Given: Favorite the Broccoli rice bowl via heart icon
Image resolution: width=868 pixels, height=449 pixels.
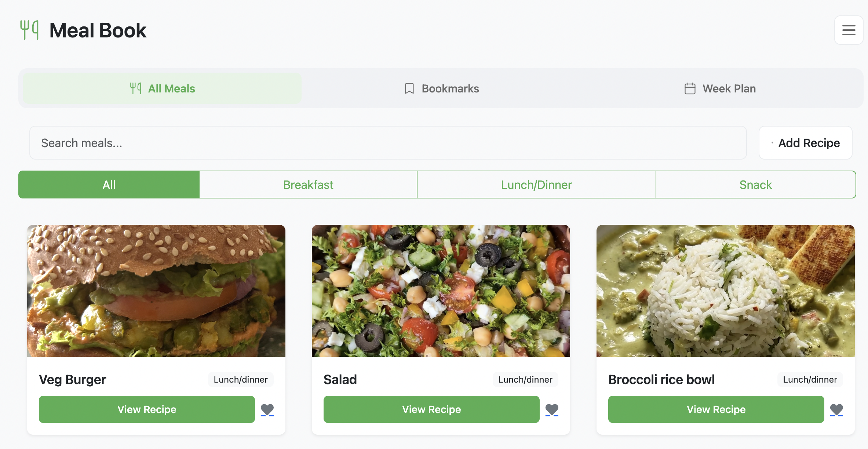Looking at the screenshot, I should pos(836,409).
